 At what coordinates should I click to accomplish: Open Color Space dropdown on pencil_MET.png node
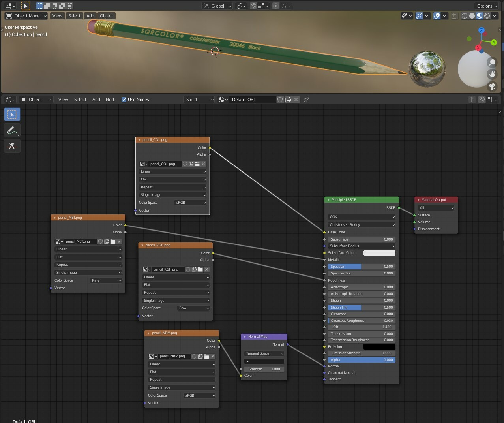click(106, 280)
